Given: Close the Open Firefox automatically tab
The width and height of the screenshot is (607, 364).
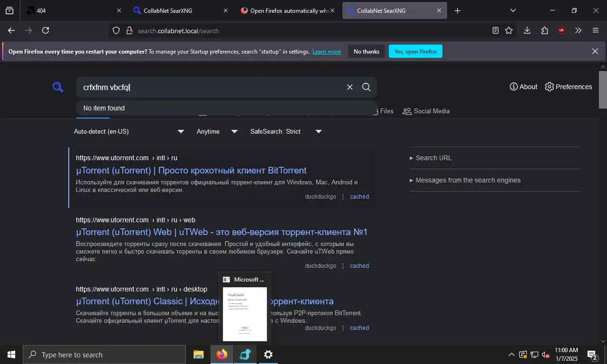Looking at the screenshot, I should point(332,10).
